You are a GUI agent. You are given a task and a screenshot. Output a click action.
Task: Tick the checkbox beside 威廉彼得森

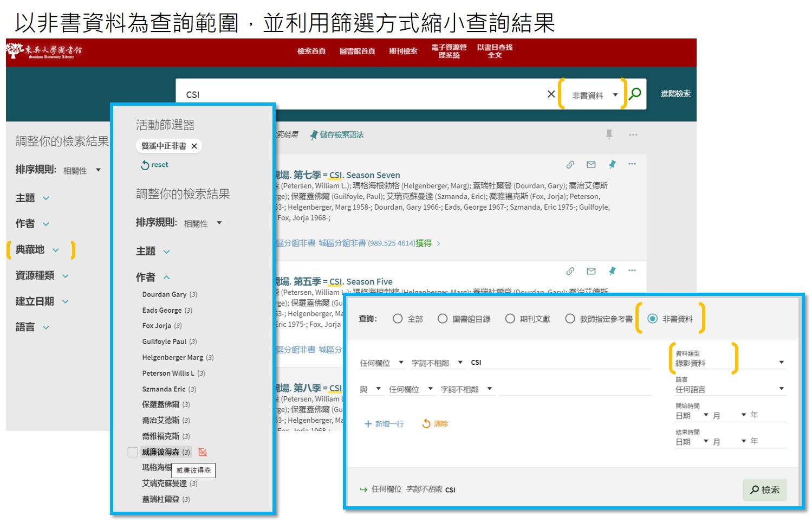coord(133,452)
